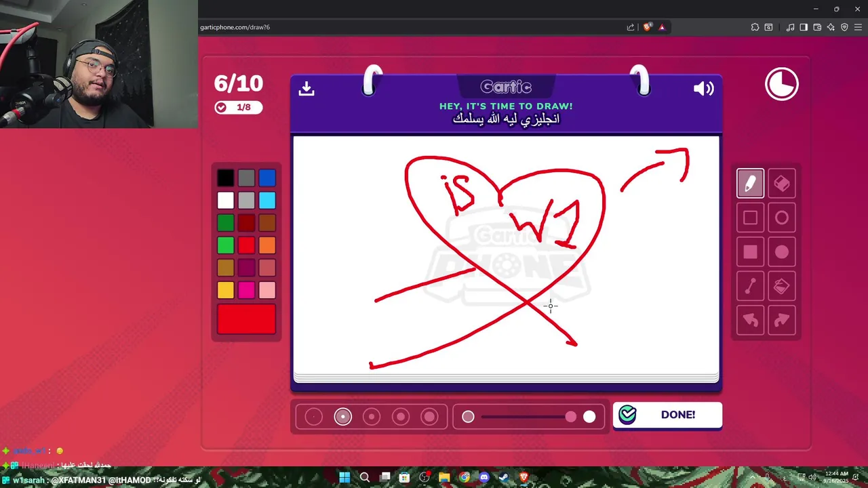
Task: Undo the last stroke
Action: (750, 320)
